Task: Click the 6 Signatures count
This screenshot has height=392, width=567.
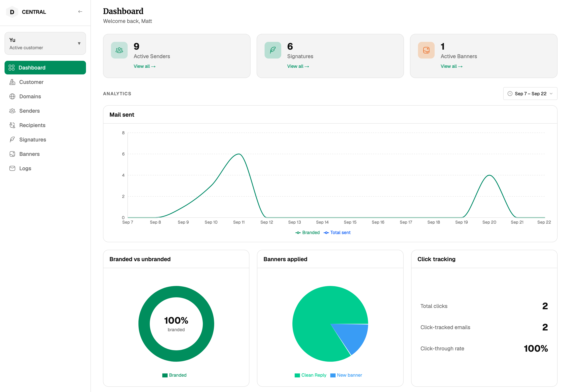Action: tap(290, 46)
